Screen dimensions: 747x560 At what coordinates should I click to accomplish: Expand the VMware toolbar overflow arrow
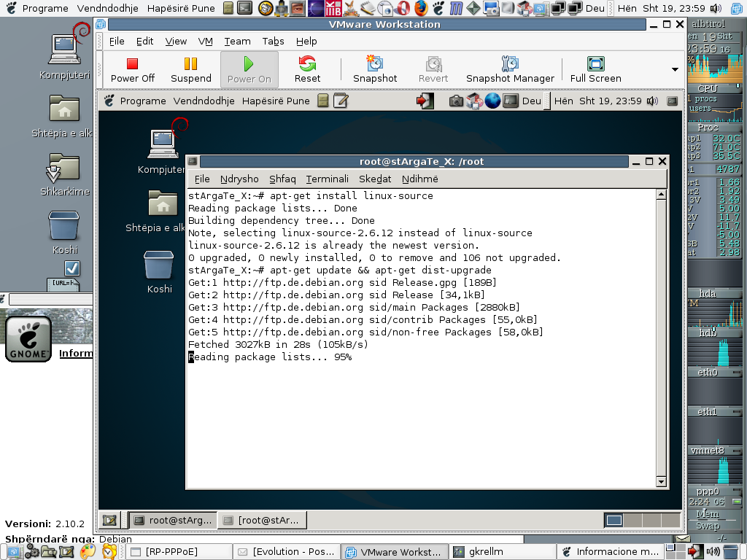click(x=675, y=69)
